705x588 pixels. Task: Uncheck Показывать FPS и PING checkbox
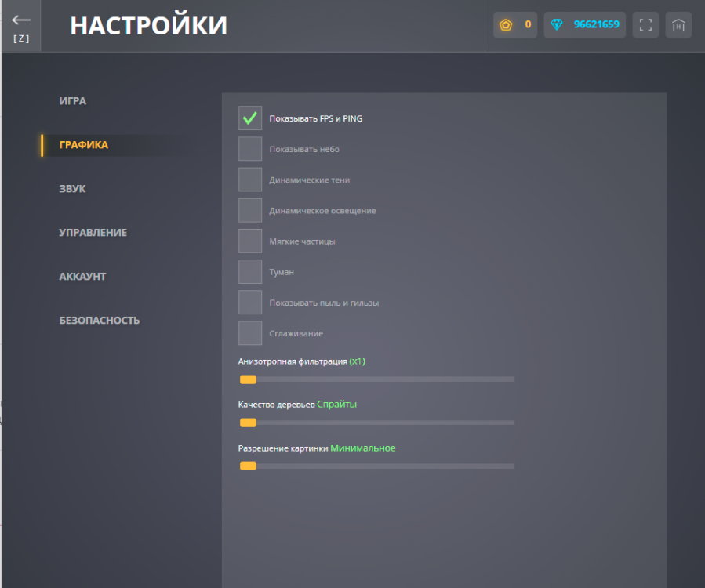tap(250, 118)
